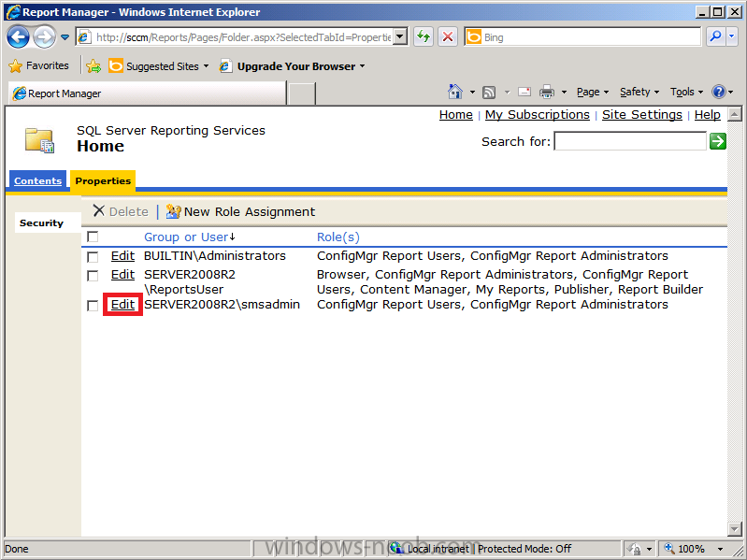Click the green search Go arrow
This screenshot has width=747, height=560.
[x=717, y=141]
